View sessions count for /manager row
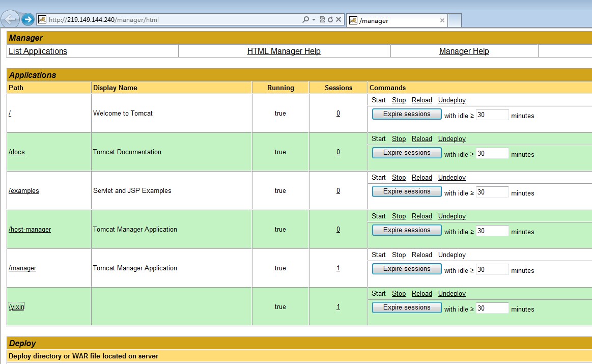 click(339, 268)
